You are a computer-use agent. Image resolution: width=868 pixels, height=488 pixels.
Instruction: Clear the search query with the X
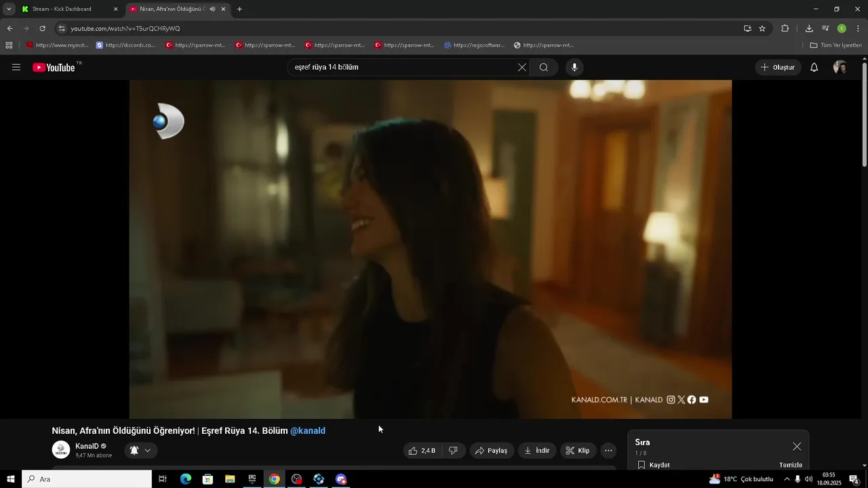522,67
